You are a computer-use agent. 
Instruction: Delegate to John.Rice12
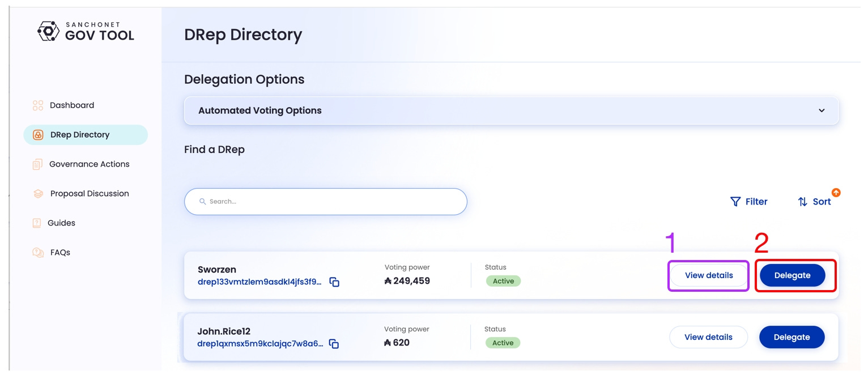(x=792, y=337)
